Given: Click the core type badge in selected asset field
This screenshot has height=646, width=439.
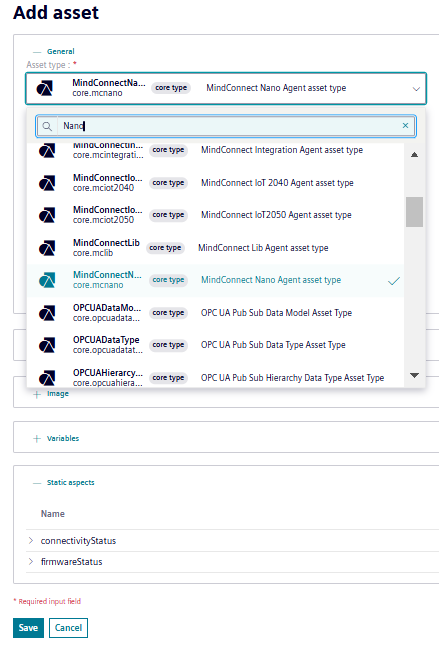Looking at the screenshot, I should click(171, 88).
